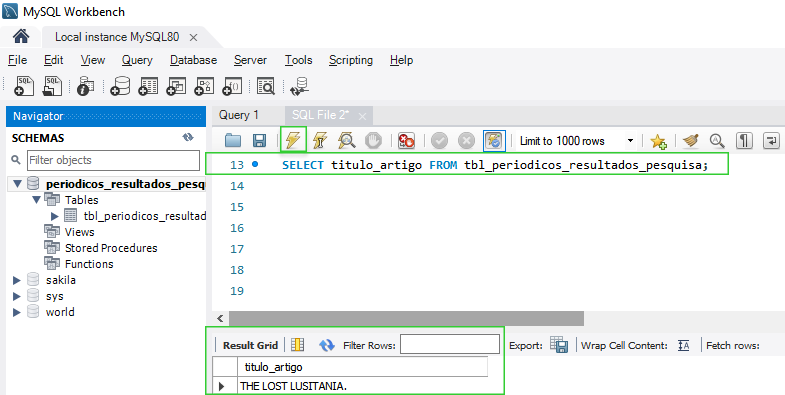The image size is (785, 395).
Task: Open the Help menu
Action: [x=402, y=60]
